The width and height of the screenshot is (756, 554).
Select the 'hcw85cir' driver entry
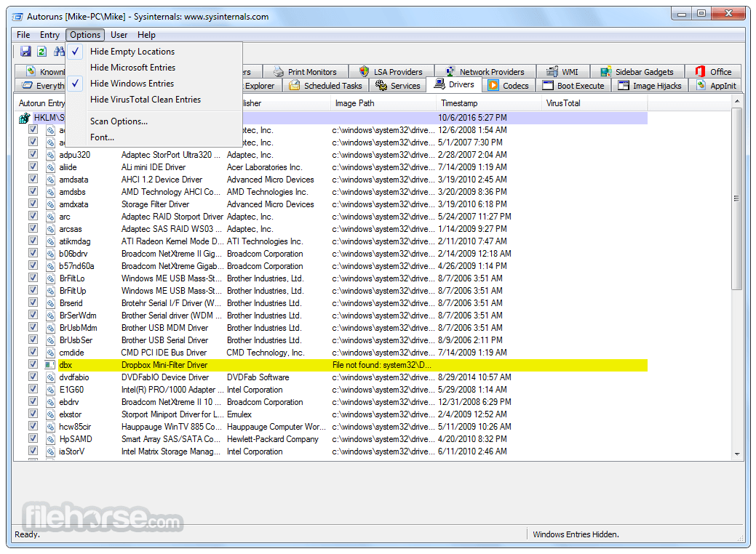click(x=75, y=427)
